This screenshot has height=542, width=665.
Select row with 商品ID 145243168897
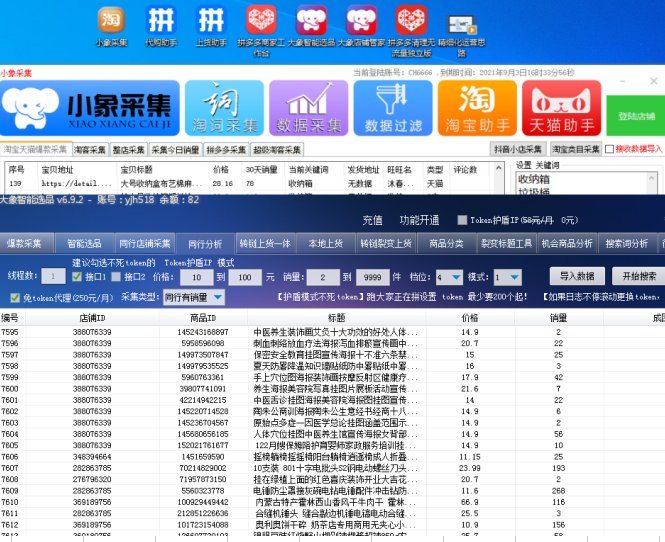332,332
